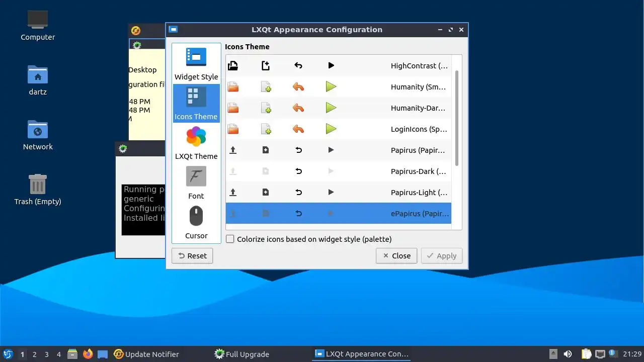644x362 pixels.
Task: Open the LXQt start menu button
Action: click(8, 354)
